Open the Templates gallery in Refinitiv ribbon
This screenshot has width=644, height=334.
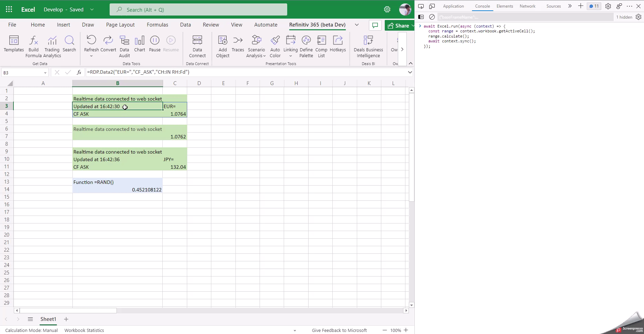click(x=13, y=45)
